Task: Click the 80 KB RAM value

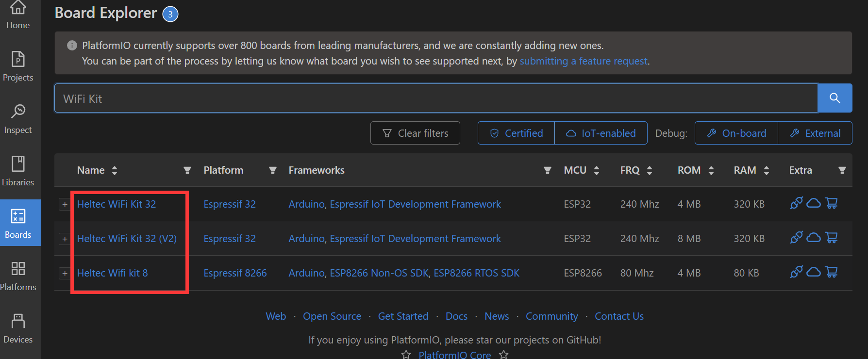Action: pos(747,273)
